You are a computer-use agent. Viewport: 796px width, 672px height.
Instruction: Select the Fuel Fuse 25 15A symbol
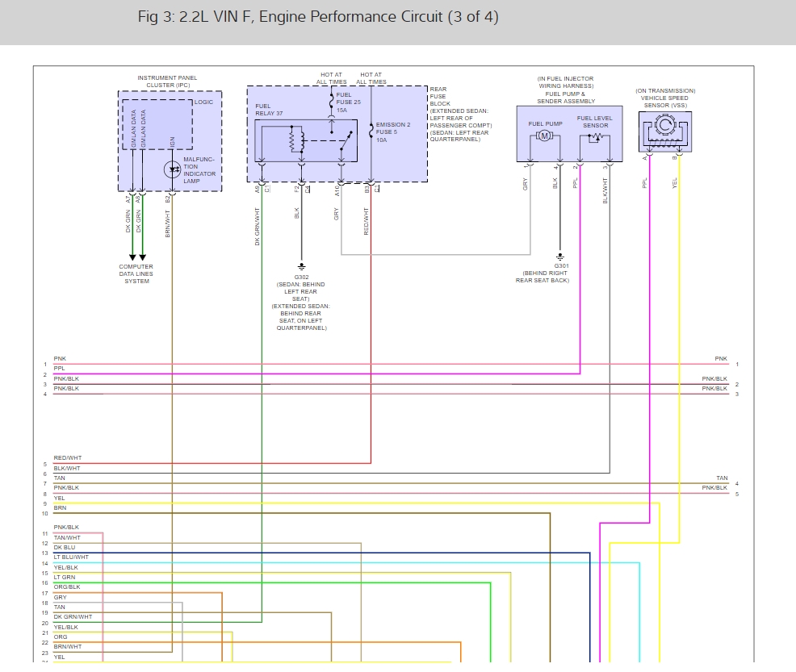(332, 100)
